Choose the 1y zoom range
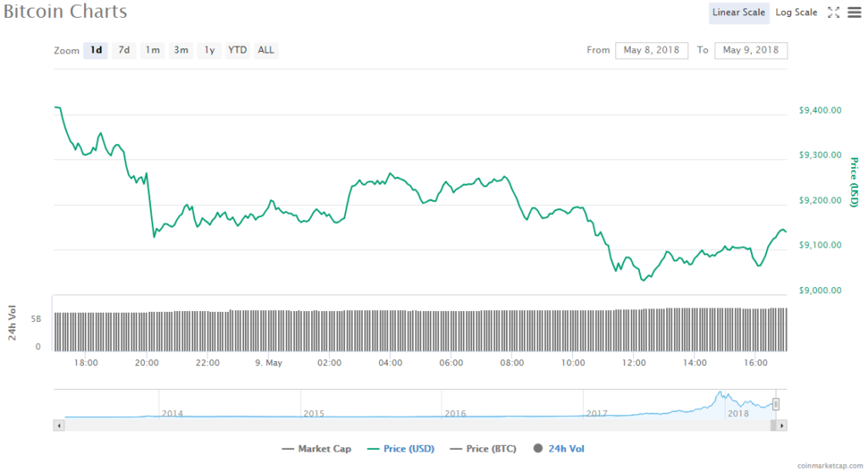868x472 pixels. (209, 50)
